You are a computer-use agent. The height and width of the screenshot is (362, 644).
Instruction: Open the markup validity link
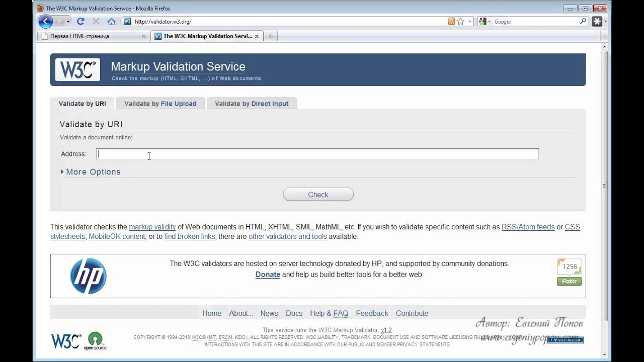(x=152, y=227)
